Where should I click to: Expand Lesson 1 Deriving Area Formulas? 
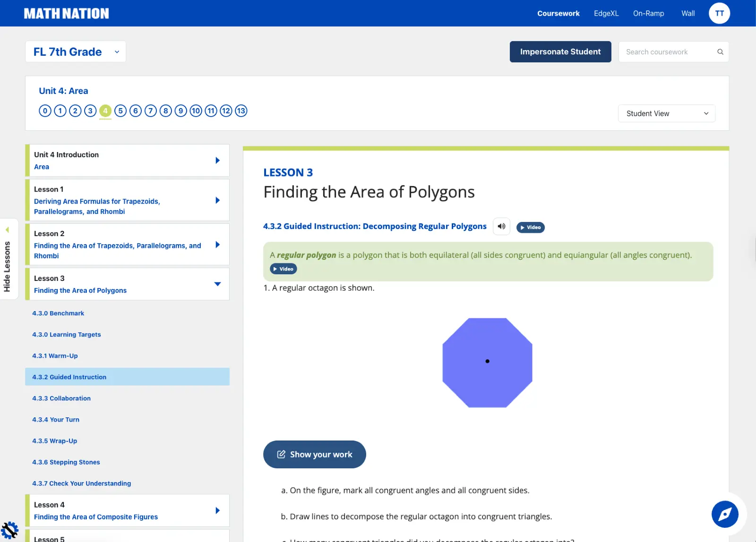point(217,200)
